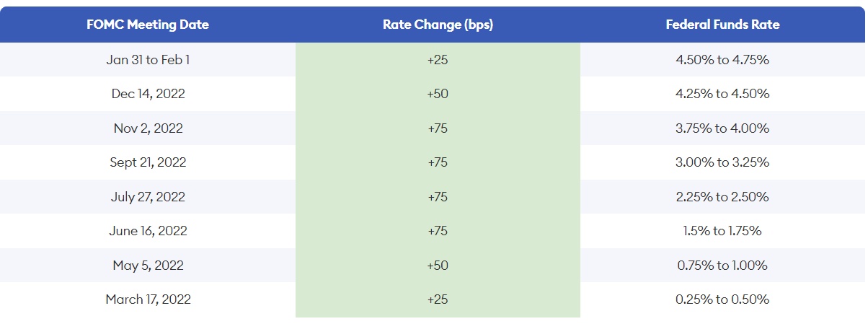
Task: Select the 3.00% to 3.25% rate cell
Action: [x=722, y=162]
